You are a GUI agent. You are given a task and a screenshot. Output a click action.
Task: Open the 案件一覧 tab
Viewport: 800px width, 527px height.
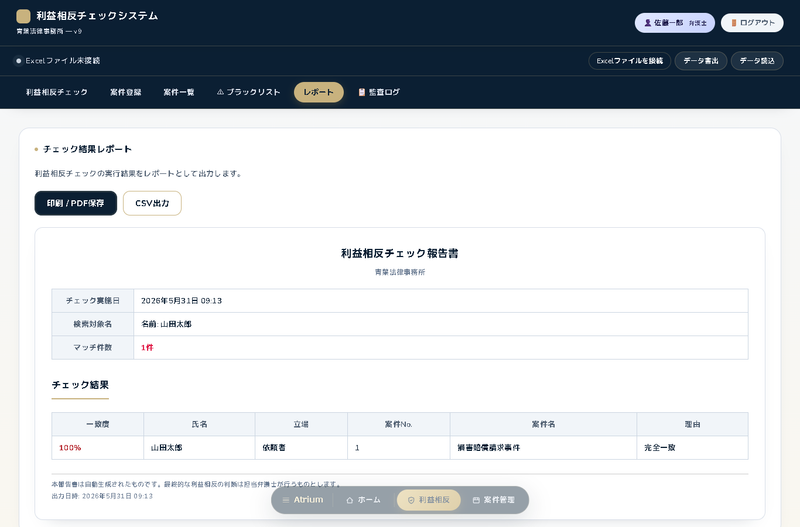click(x=179, y=92)
